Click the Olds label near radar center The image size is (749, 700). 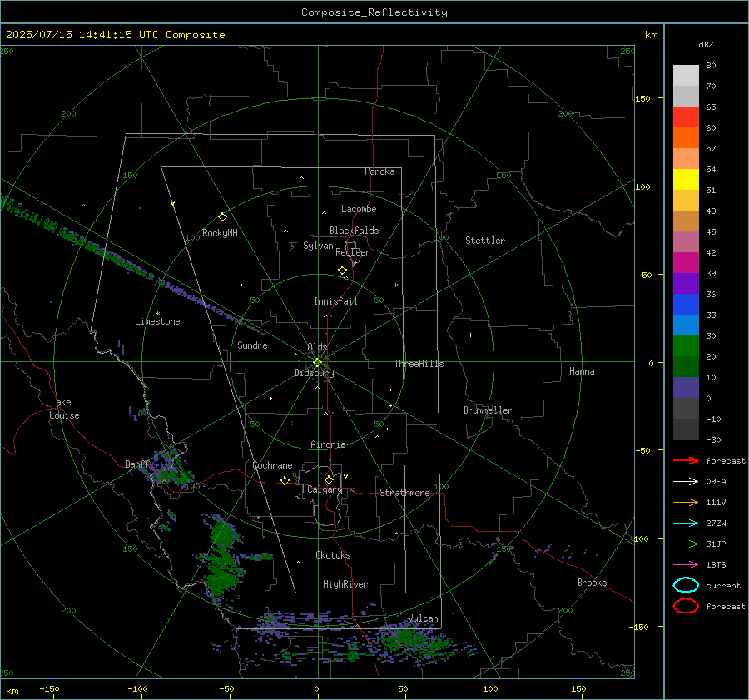click(x=317, y=347)
